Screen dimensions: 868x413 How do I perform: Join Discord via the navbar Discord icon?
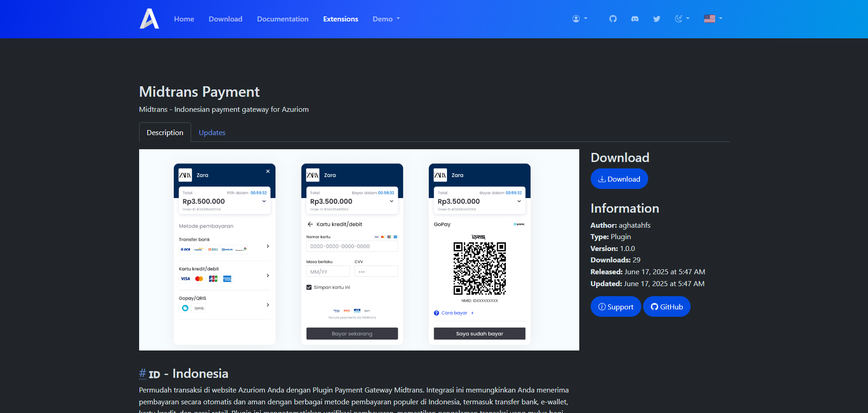point(634,19)
